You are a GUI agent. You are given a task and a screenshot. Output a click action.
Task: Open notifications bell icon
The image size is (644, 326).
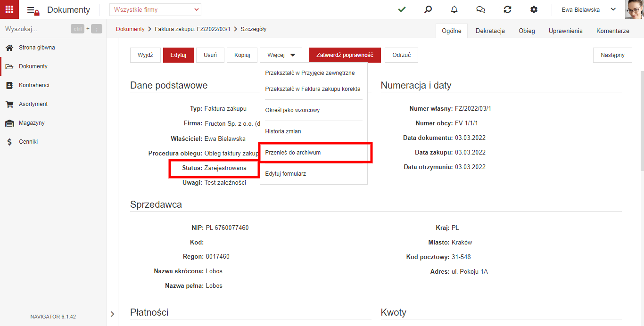[454, 9]
